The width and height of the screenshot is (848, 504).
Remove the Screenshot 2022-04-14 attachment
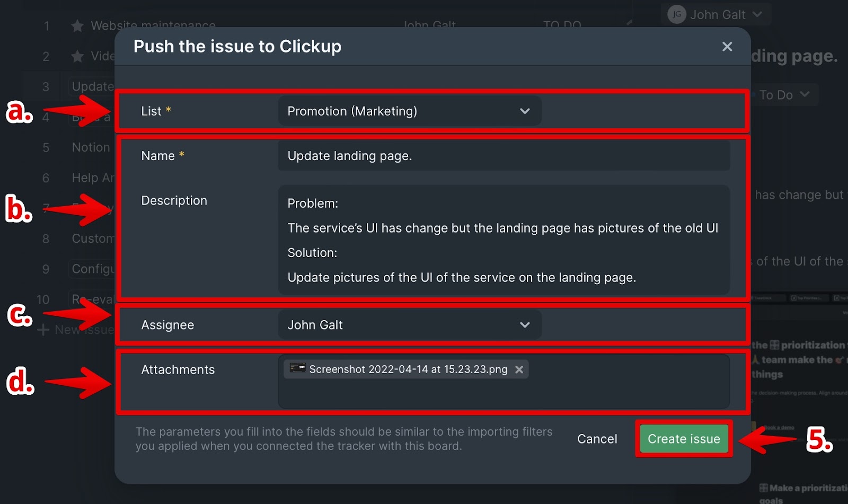point(519,369)
